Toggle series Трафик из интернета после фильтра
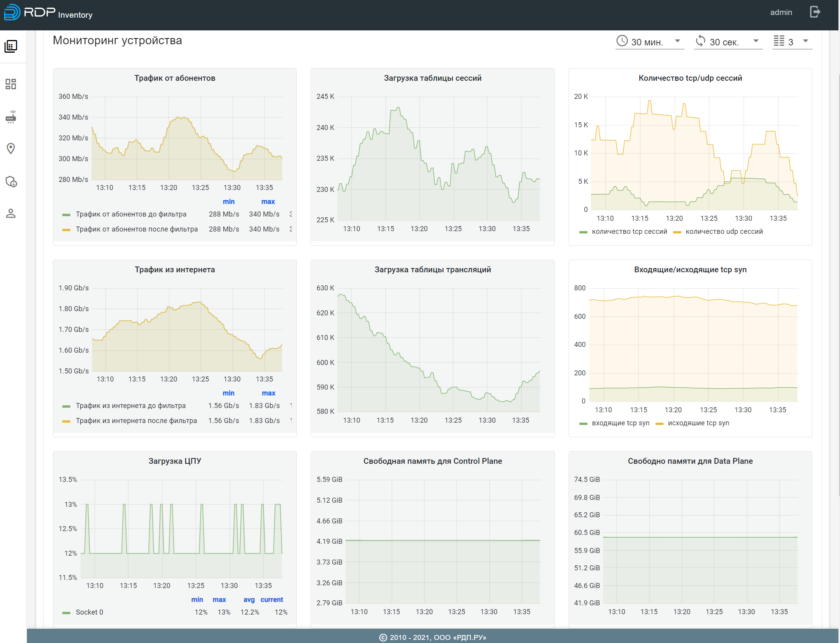840x643 pixels. (x=136, y=421)
